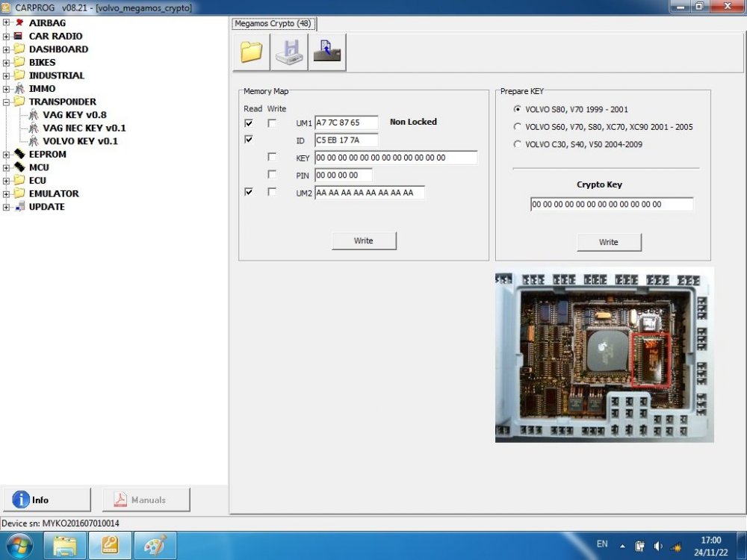Image resolution: width=747 pixels, height=560 pixels.
Task: Expand the IMMO tree node
Action: (6, 89)
